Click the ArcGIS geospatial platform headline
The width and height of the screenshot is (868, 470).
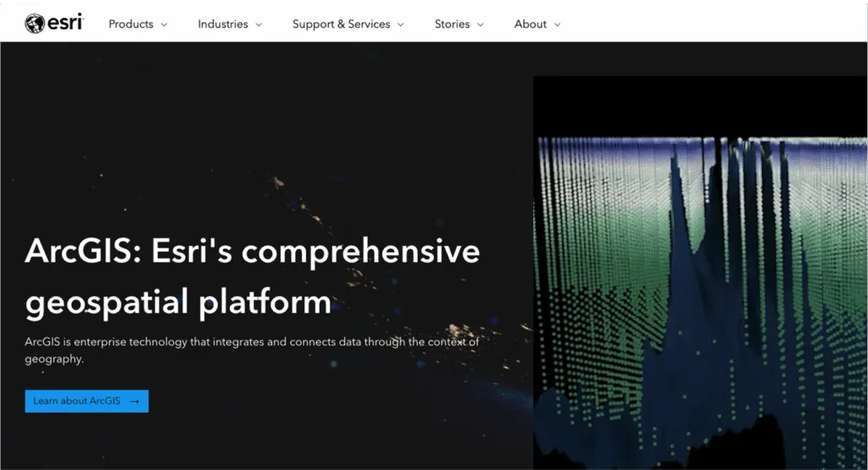click(x=253, y=277)
